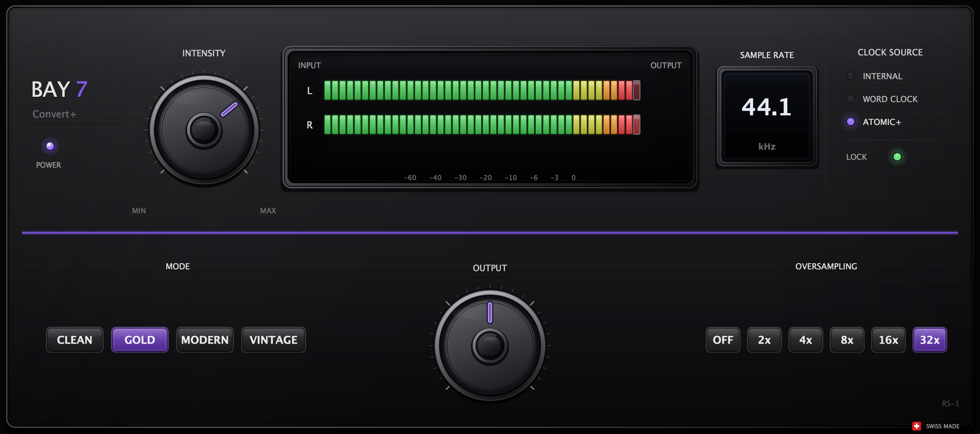Click the CLOCK SOURCE heading
The height and width of the screenshot is (434, 980).
[x=890, y=52]
